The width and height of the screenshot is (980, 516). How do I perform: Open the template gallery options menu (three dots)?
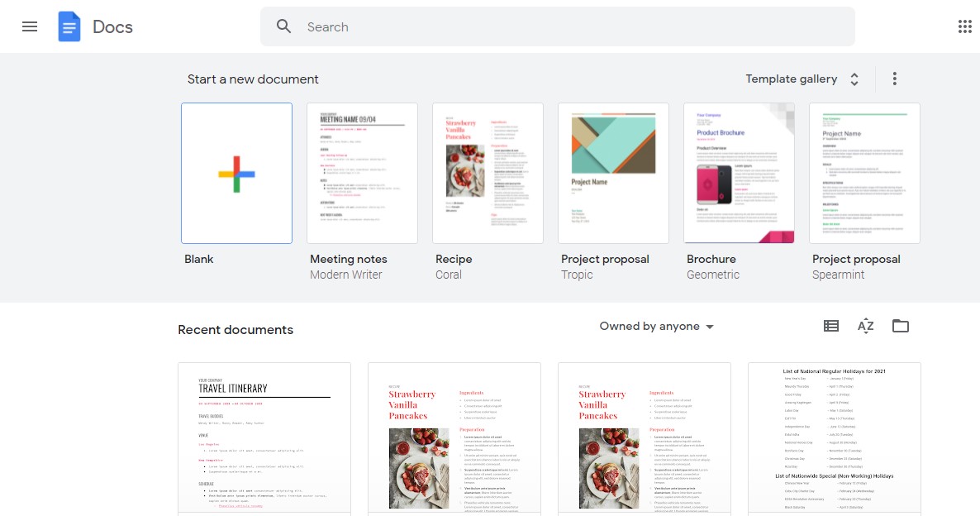pyautogui.click(x=894, y=78)
